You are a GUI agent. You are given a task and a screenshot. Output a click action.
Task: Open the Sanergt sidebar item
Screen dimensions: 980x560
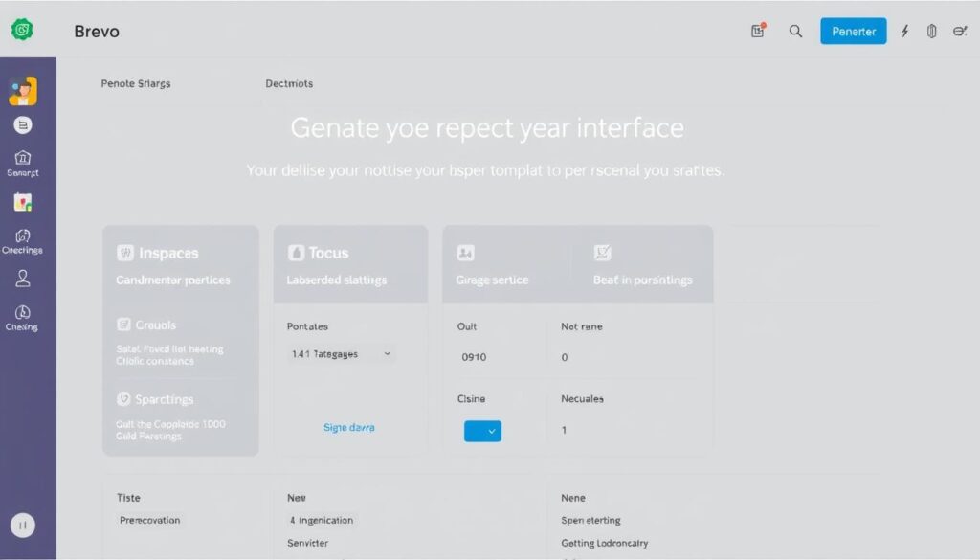[23, 164]
